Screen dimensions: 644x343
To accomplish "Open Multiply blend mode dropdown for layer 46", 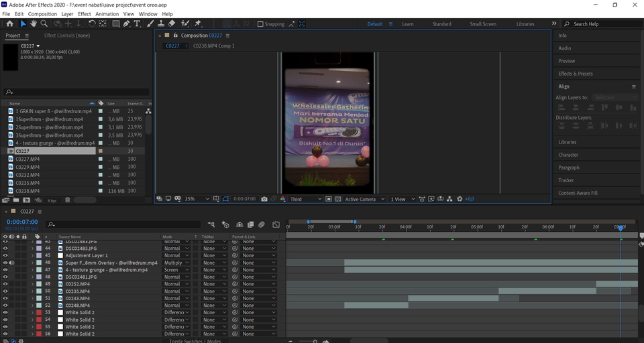I will point(176,263).
